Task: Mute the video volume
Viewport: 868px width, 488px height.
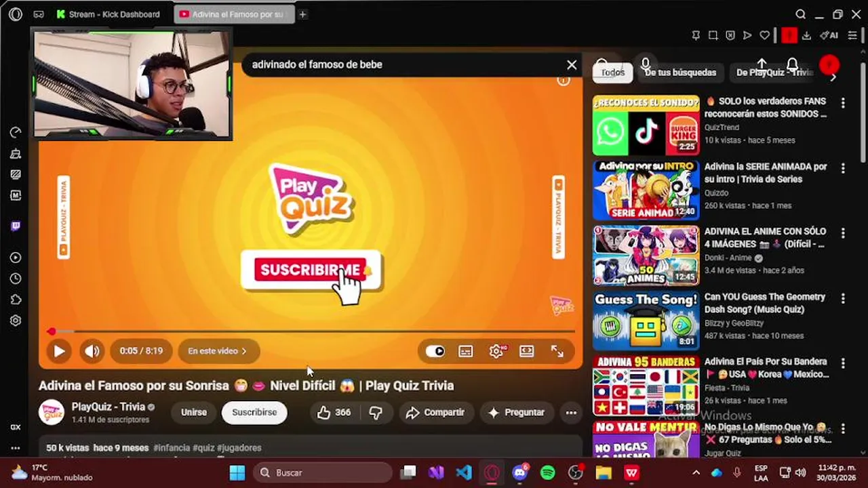Action: click(92, 351)
